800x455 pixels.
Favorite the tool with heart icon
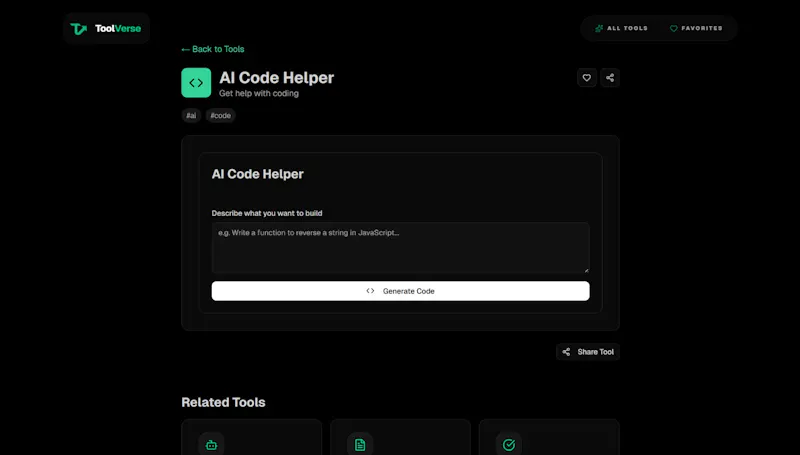point(587,78)
